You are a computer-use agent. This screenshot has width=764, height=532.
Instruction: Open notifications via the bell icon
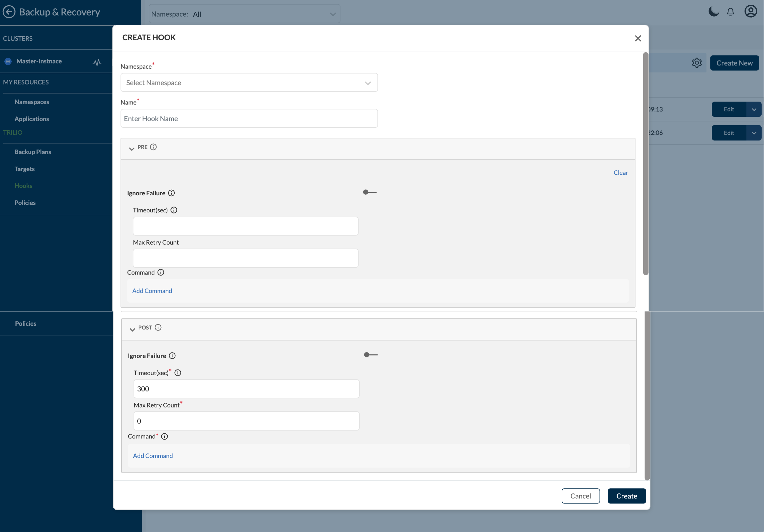click(730, 12)
